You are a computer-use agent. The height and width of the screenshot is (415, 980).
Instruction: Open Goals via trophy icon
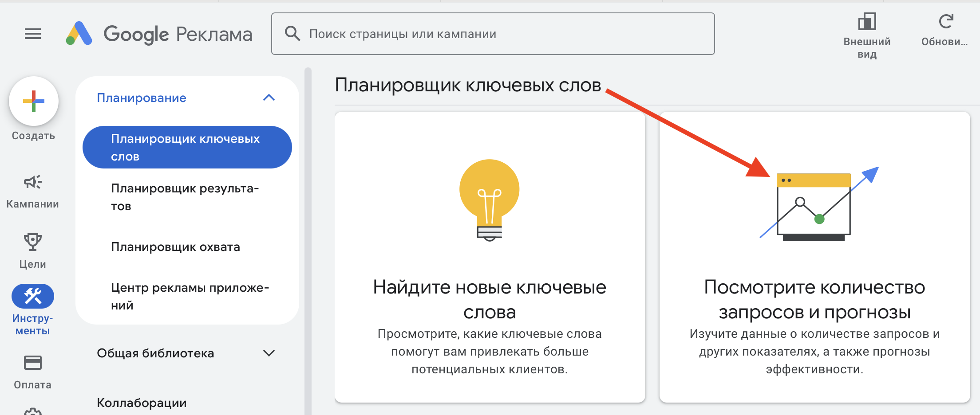[x=33, y=242]
